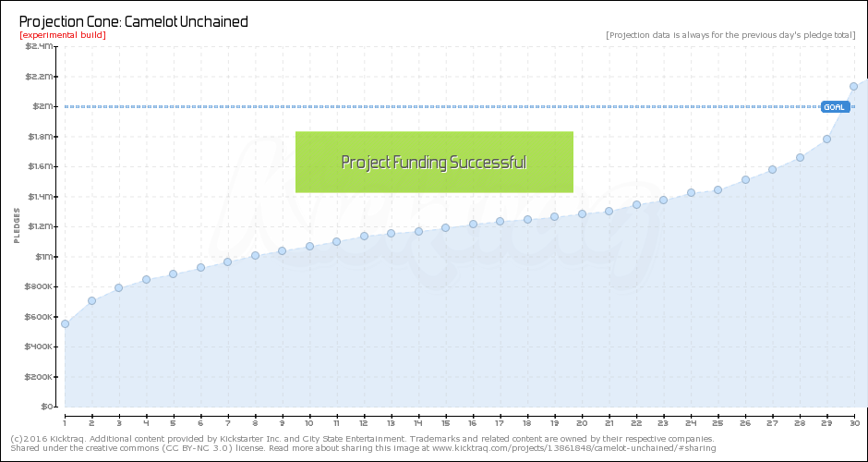Click the day 6 data point
This screenshot has height=462, width=868.
pyautogui.click(x=201, y=268)
